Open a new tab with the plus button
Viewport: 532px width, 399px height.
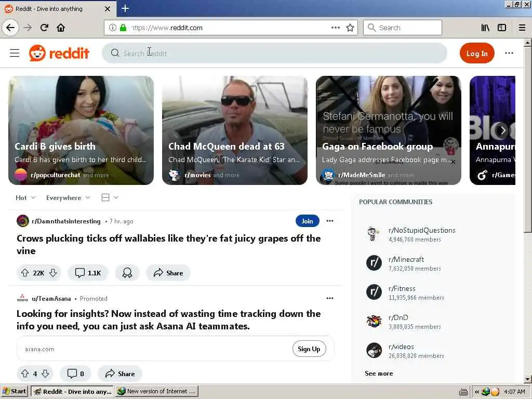[x=125, y=8]
